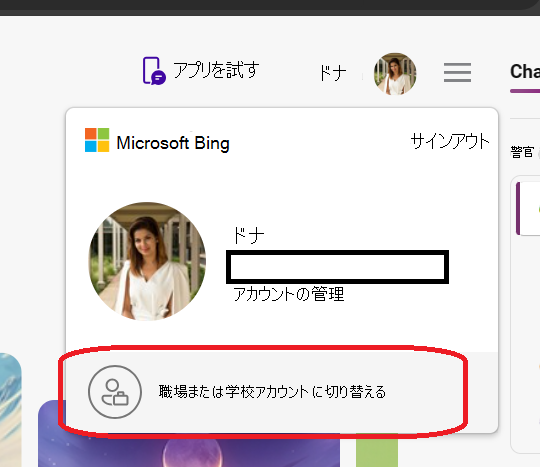Open アカウントの管理 link
540x467 pixels.
(289, 294)
